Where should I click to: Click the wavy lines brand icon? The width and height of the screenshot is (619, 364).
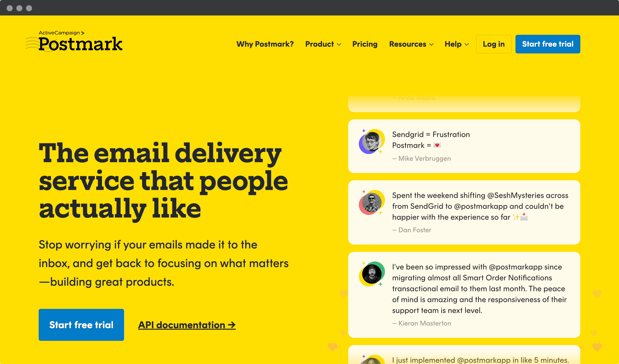(x=35, y=43)
